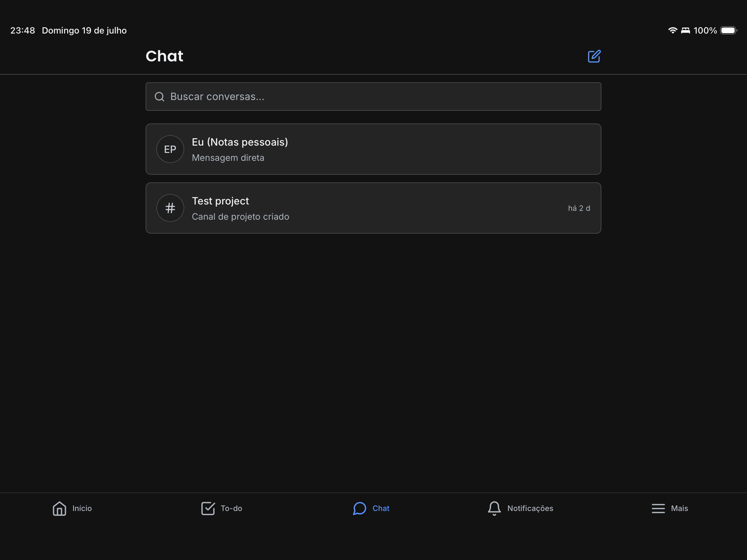
Task: Select the EP avatar circle
Action: (170, 149)
